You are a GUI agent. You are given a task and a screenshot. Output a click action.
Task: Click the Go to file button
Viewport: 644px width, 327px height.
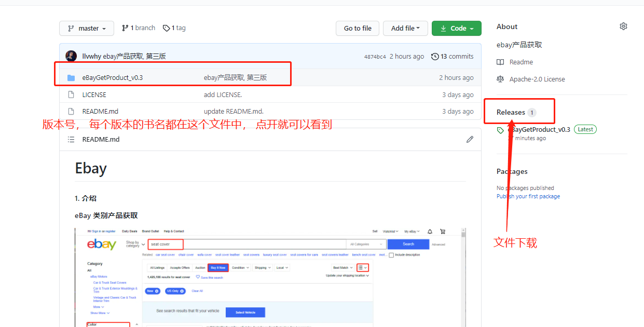pyautogui.click(x=358, y=28)
